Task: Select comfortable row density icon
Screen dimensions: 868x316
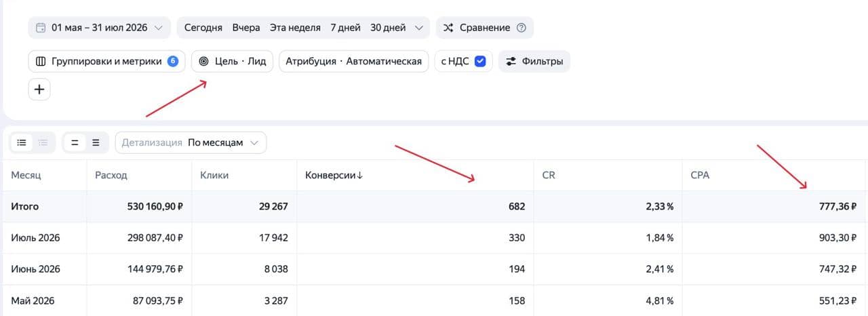Action: (96, 142)
